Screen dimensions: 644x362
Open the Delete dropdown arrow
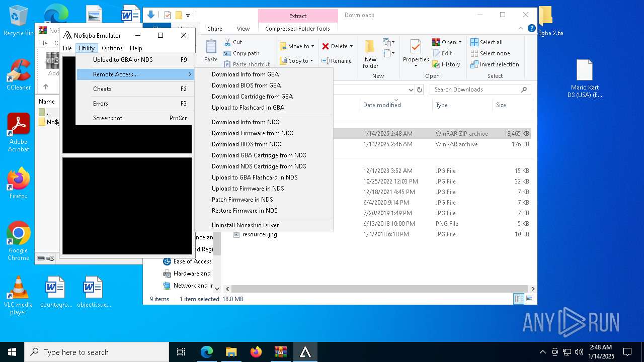click(x=351, y=46)
